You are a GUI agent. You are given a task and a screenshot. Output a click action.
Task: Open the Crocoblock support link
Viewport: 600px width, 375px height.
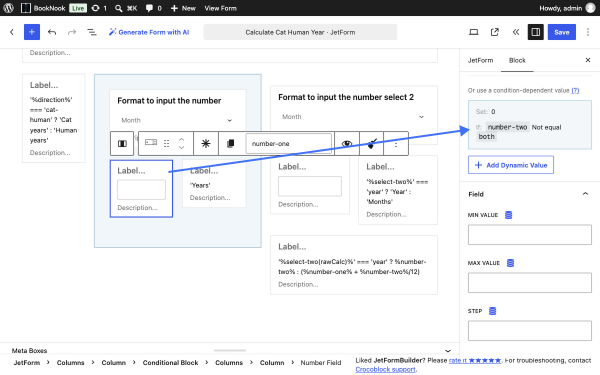pyautogui.click(x=385, y=369)
